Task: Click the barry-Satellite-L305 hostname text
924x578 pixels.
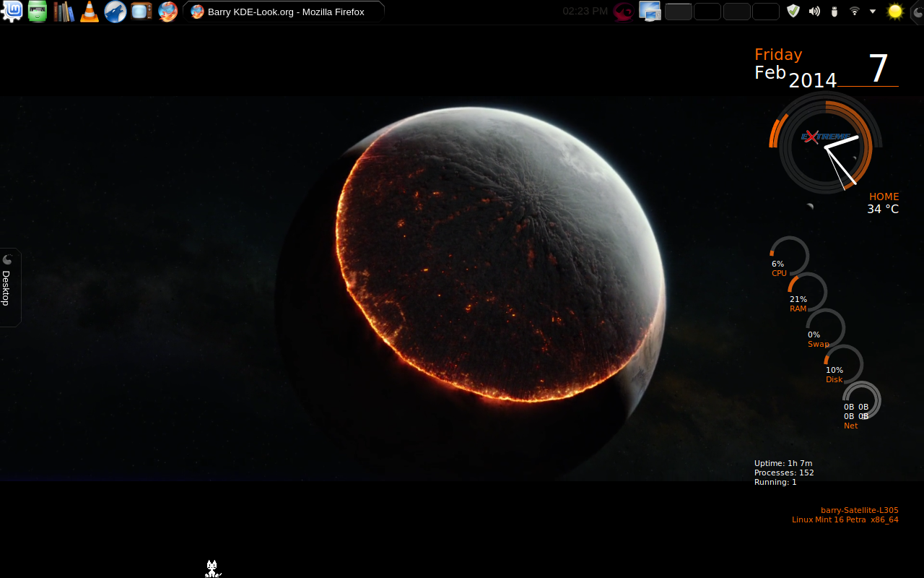Action: (x=860, y=510)
